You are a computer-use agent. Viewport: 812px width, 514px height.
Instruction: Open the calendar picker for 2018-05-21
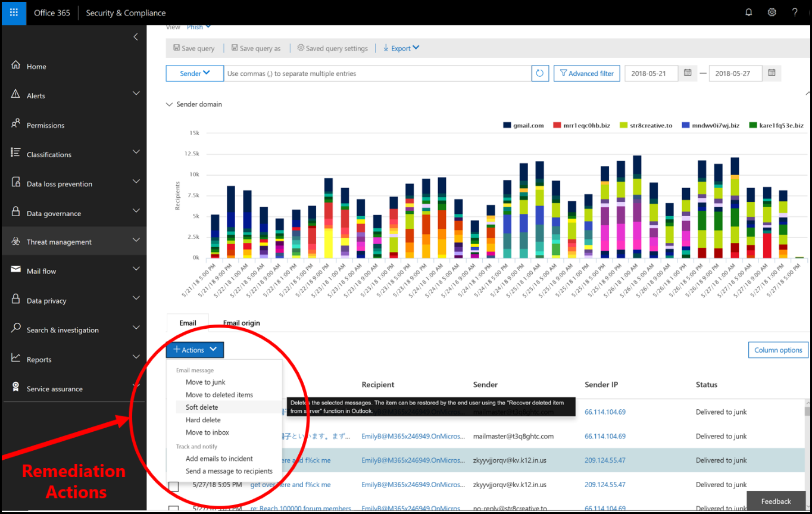pyautogui.click(x=689, y=73)
